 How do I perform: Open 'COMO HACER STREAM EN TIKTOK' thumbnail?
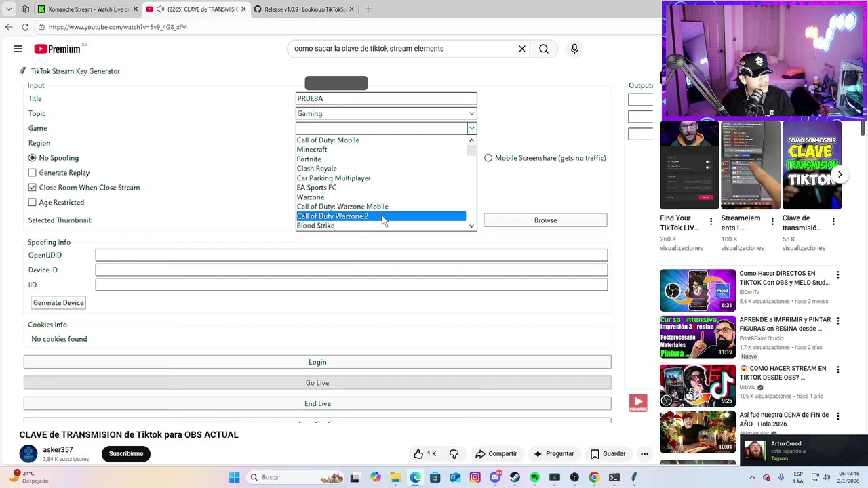click(x=698, y=386)
